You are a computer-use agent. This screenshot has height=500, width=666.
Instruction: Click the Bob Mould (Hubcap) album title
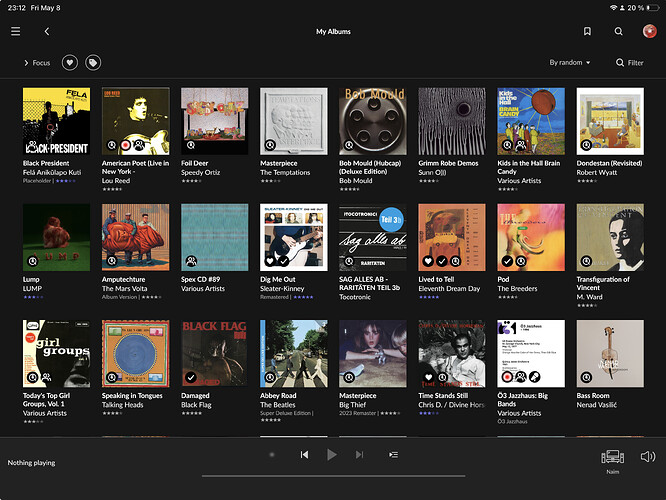coord(370,167)
